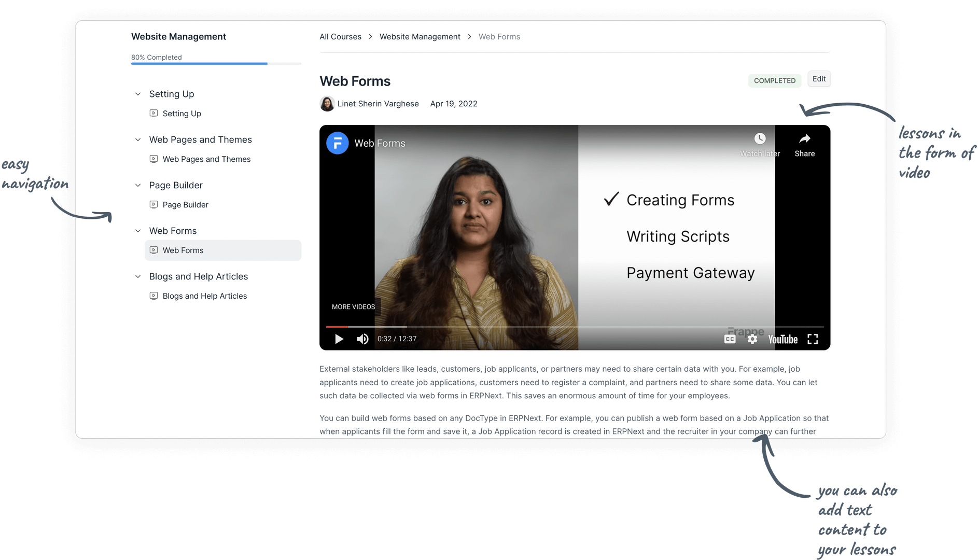Click Linet Sherin Varghese's avatar
Image resolution: width=978 pixels, height=560 pixels.
point(327,104)
